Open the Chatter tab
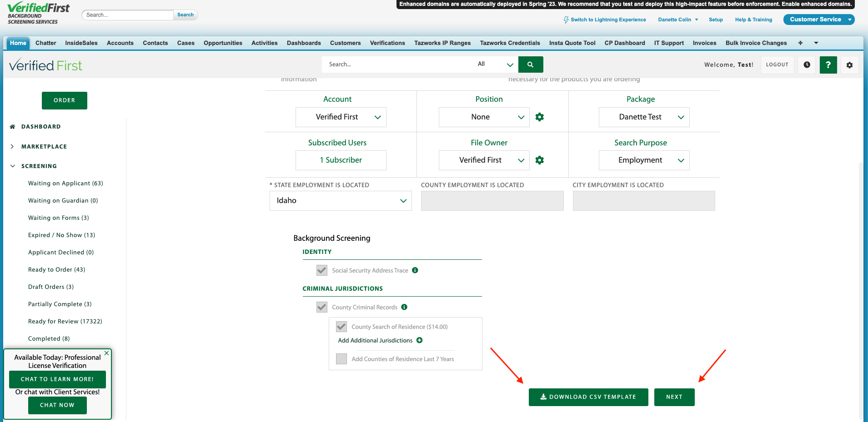 [46, 43]
